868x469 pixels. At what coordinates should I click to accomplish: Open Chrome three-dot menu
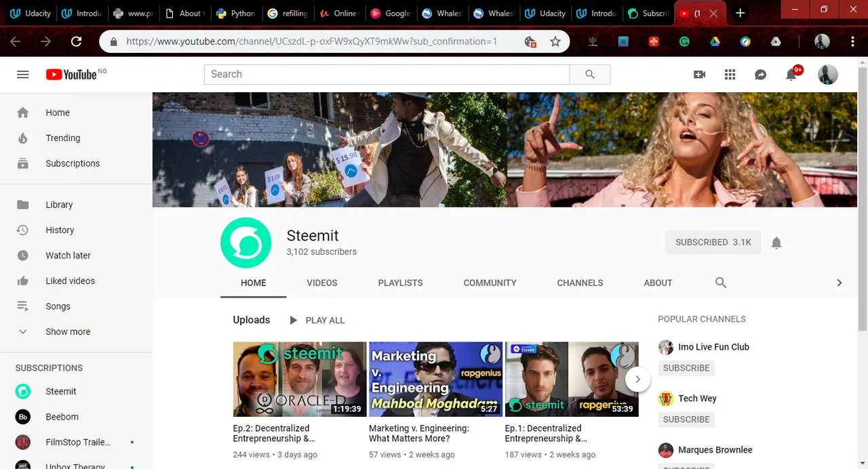coord(852,41)
